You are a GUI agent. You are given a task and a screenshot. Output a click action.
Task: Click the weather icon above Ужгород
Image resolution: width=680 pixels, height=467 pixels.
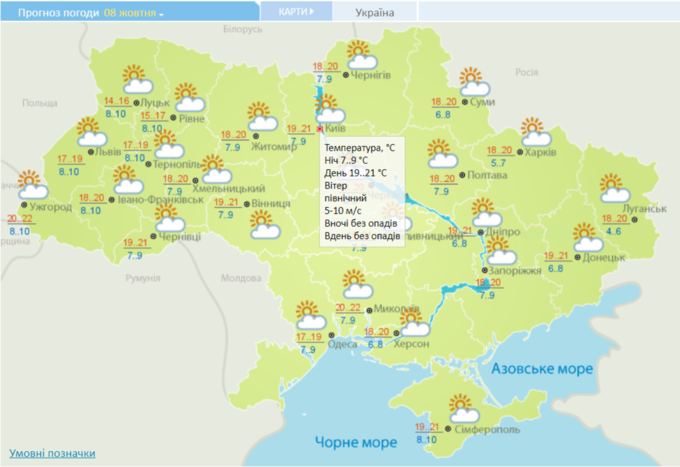coord(33,184)
